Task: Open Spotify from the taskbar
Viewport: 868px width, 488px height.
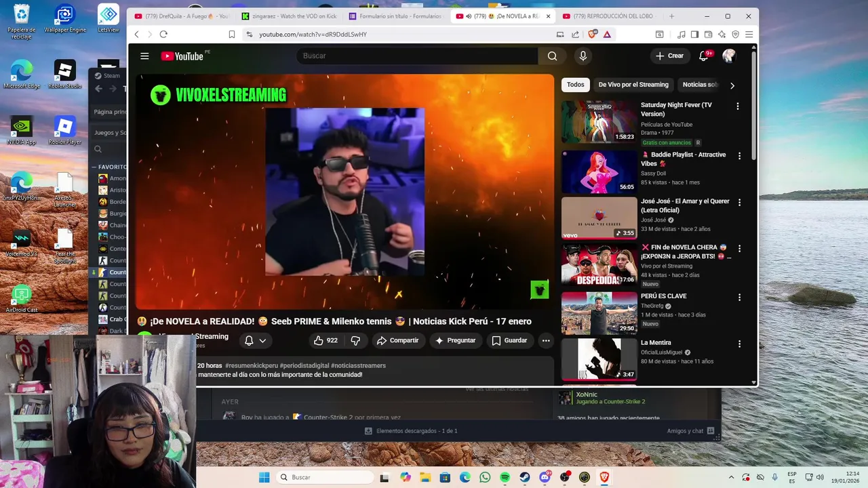Action: [505, 477]
